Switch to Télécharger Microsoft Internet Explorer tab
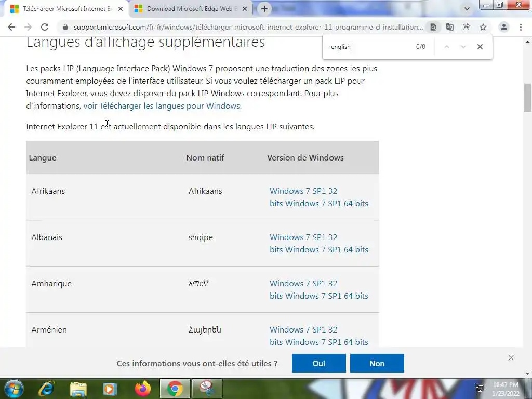Screen dimensions: 532x399 [x=64, y=9]
